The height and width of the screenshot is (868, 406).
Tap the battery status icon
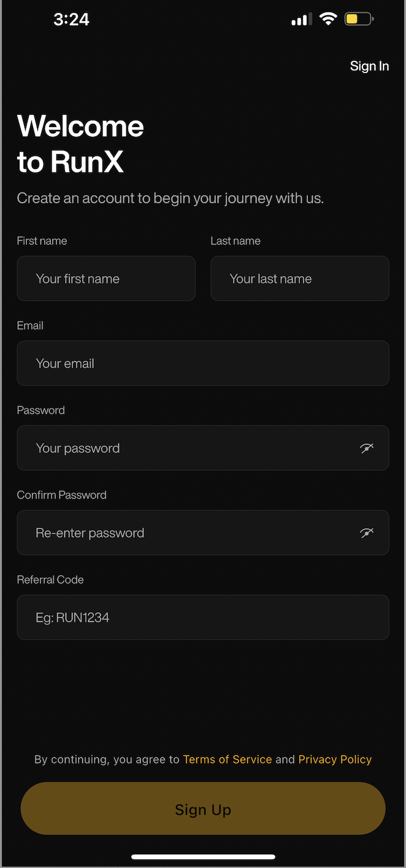358,19
